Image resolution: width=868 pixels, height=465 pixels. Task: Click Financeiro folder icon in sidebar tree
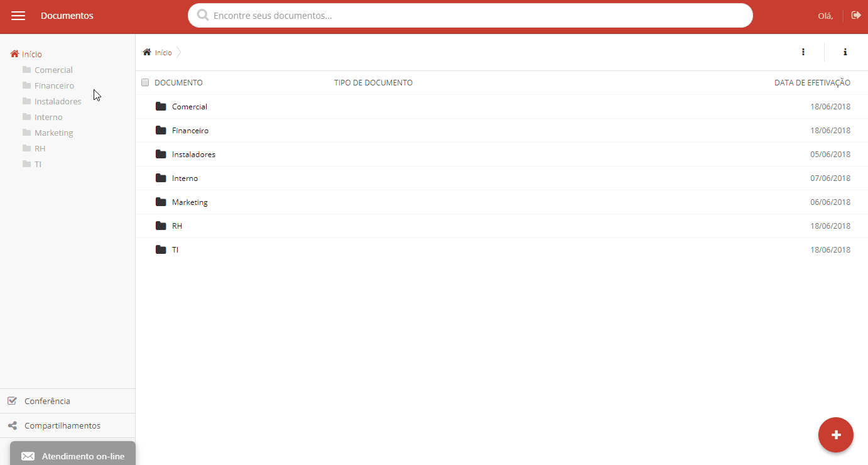coord(26,85)
